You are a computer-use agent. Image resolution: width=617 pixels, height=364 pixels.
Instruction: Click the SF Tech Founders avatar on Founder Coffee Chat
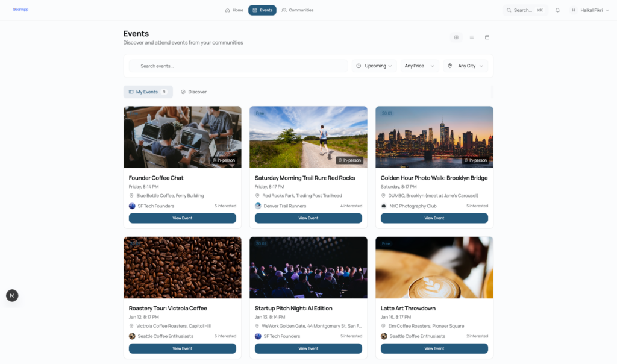(132, 206)
